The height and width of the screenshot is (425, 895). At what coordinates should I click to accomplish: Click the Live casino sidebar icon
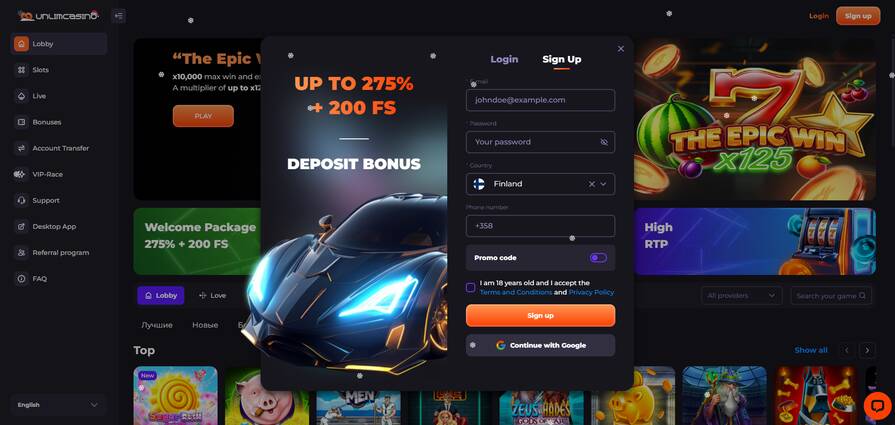tap(22, 96)
